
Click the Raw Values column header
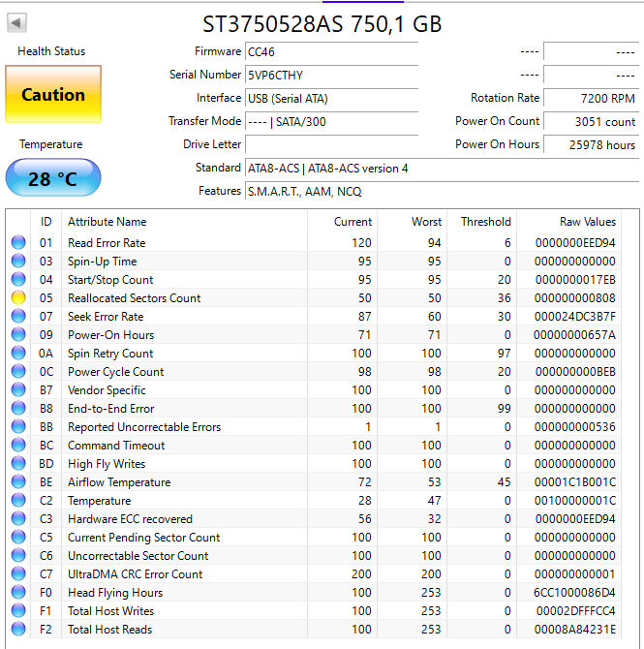(x=587, y=222)
